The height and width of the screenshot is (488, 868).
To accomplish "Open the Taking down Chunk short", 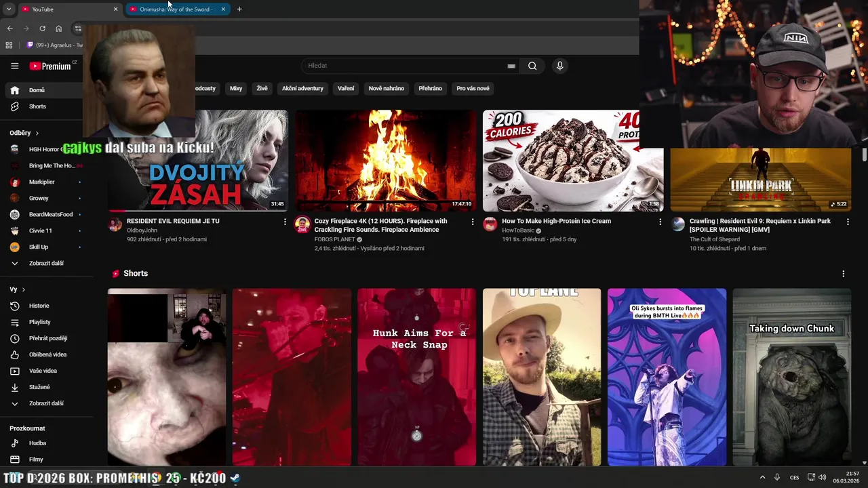I will pyautogui.click(x=791, y=378).
